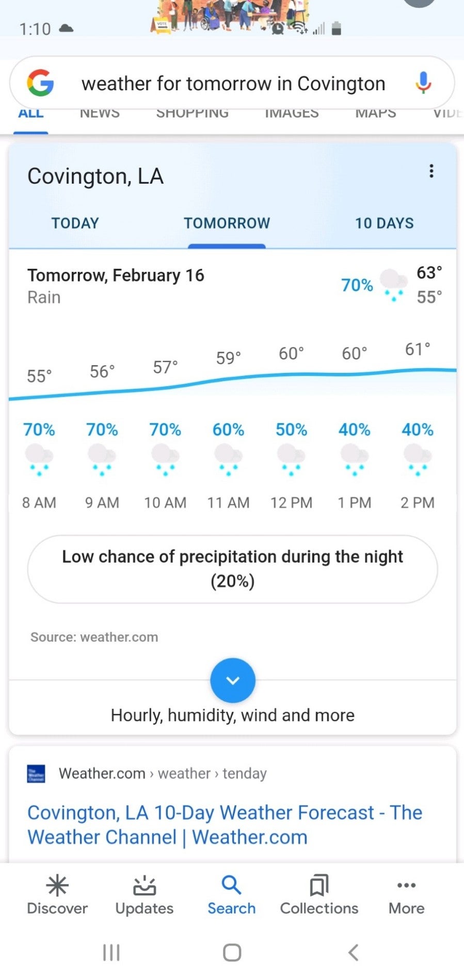Tap the low precipitation chance pill

(233, 569)
